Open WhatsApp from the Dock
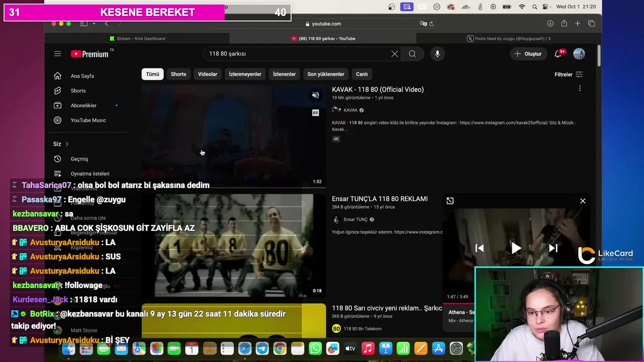Viewport: 644px width, 362px height. click(315, 348)
